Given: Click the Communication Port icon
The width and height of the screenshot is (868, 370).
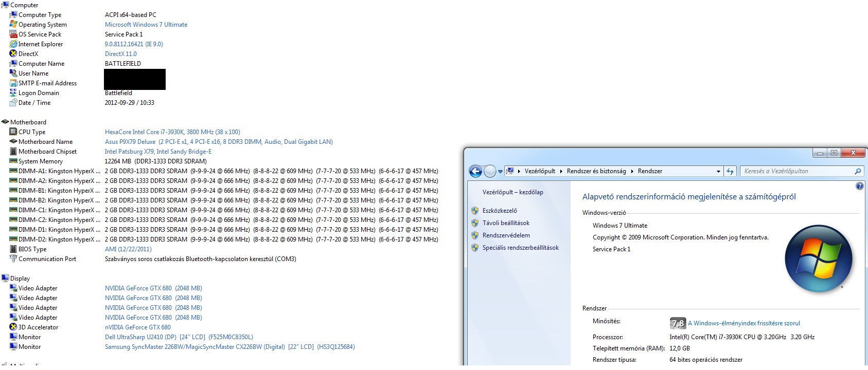Looking at the screenshot, I should (x=13, y=258).
